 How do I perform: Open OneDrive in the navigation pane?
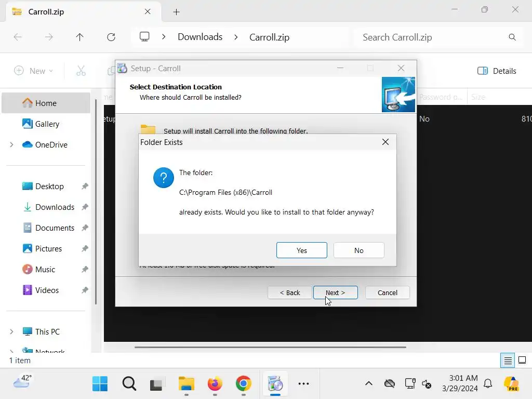[x=46, y=144]
